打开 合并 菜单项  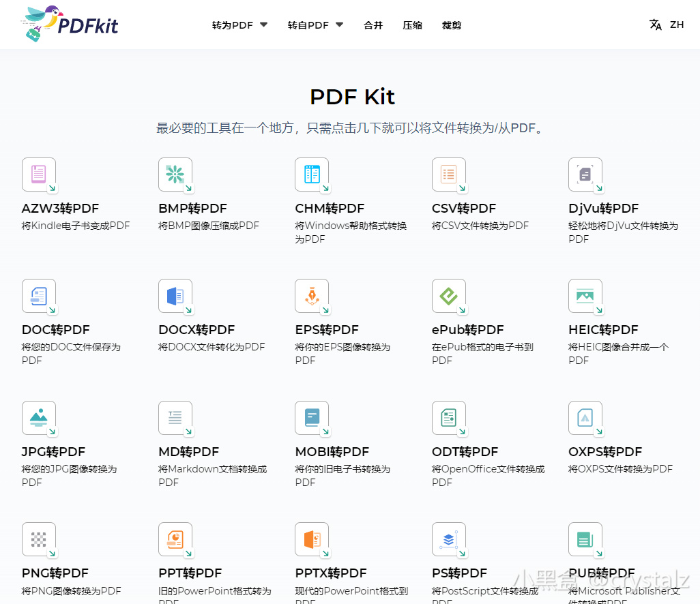(x=373, y=25)
